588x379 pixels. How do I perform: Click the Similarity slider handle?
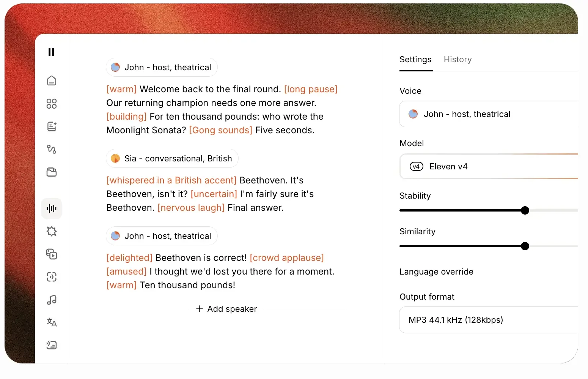point(525,246)
